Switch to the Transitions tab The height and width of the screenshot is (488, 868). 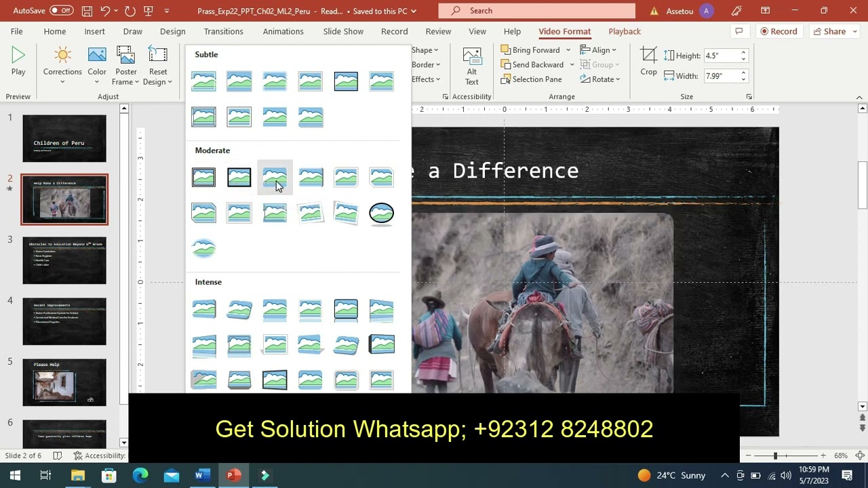coord(223,31)
